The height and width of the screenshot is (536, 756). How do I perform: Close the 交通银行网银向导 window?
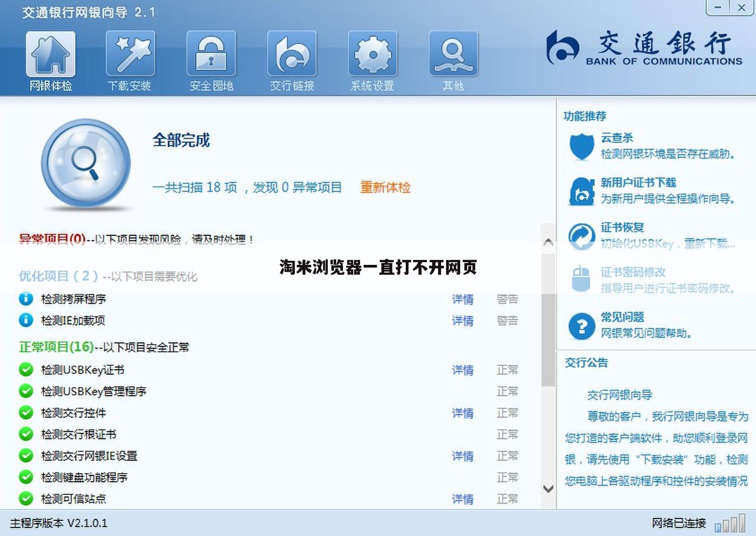pos(742,7)
